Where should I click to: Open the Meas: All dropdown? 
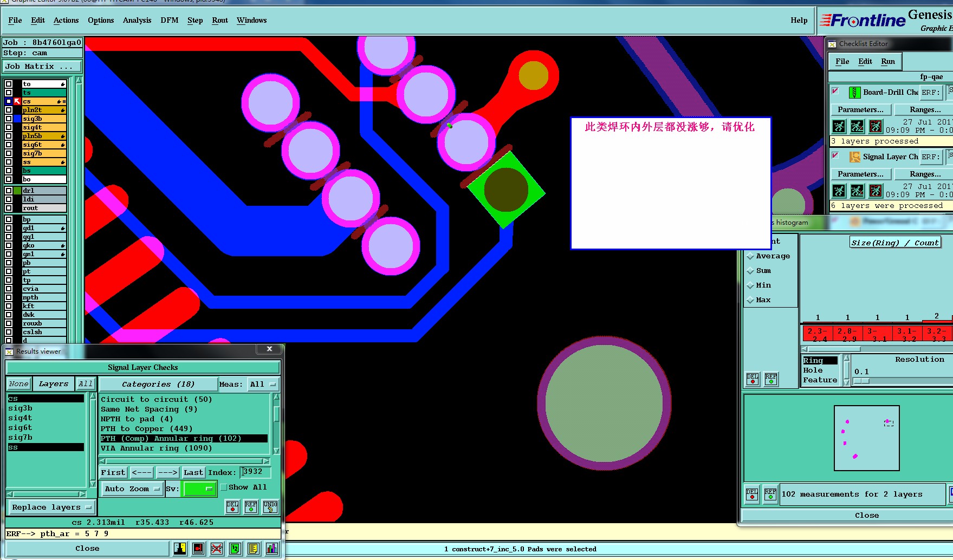(263, 385)
